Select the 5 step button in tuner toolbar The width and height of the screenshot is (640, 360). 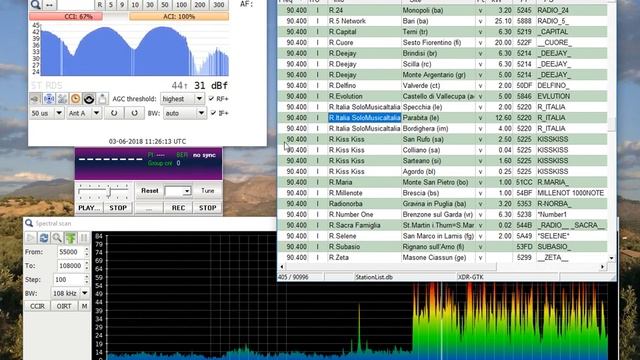111,5
